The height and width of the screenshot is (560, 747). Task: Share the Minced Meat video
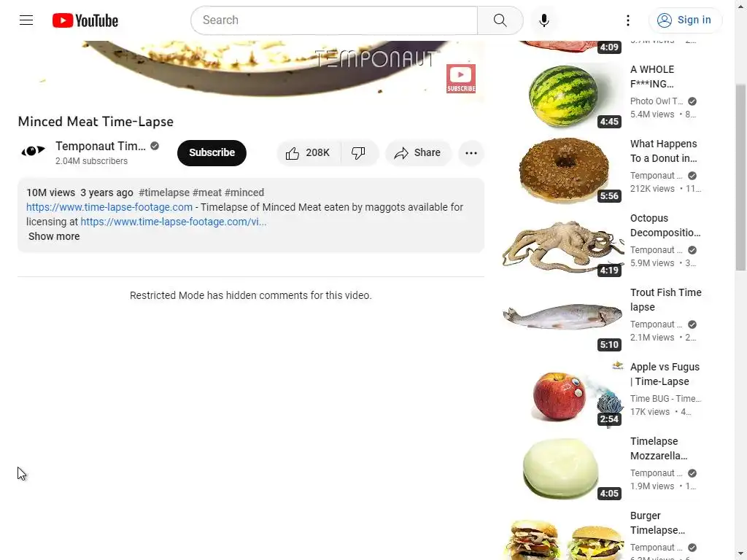tap(418, 153)
